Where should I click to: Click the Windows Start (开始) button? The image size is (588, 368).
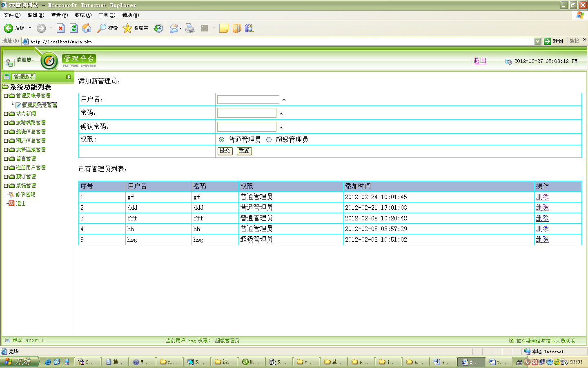19,362
